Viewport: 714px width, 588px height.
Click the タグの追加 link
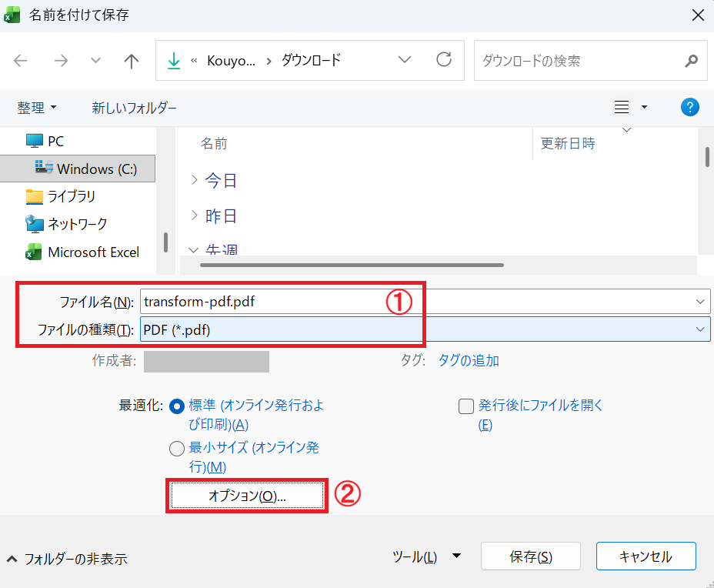[x=469, y=361]
